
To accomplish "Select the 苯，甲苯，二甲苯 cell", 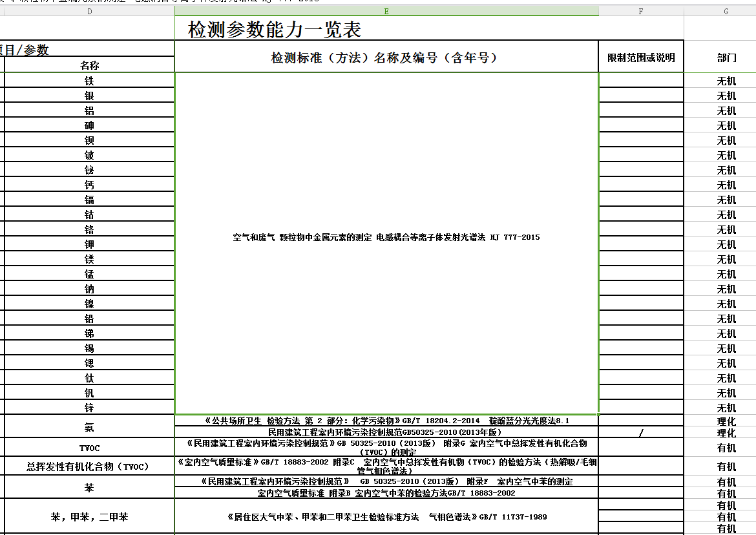I will point(89,517).
